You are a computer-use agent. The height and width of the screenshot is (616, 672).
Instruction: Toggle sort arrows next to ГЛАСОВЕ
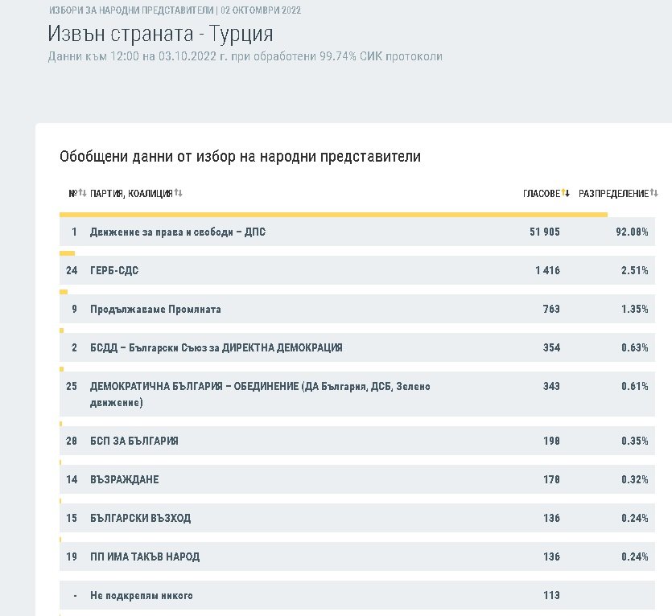pos(566,193)
